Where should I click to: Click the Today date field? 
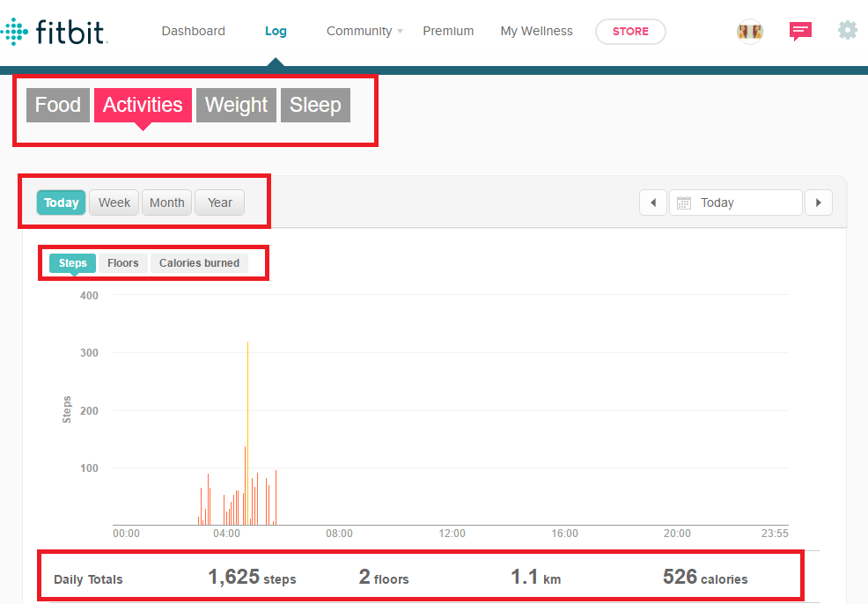(x=736, y=203)
